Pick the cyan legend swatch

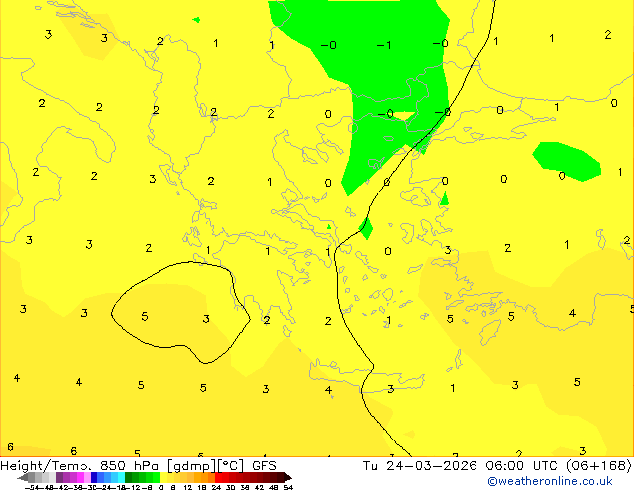(121, 477)
